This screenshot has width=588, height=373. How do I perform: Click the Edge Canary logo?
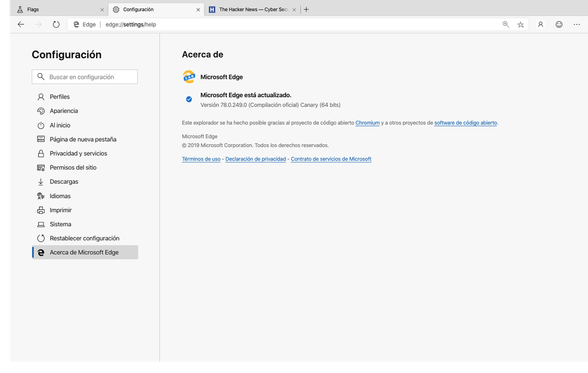click(x=189, y=77)
